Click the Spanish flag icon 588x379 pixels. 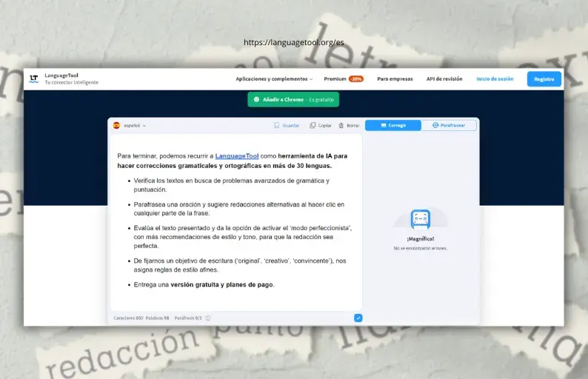(x=116, y=126)
